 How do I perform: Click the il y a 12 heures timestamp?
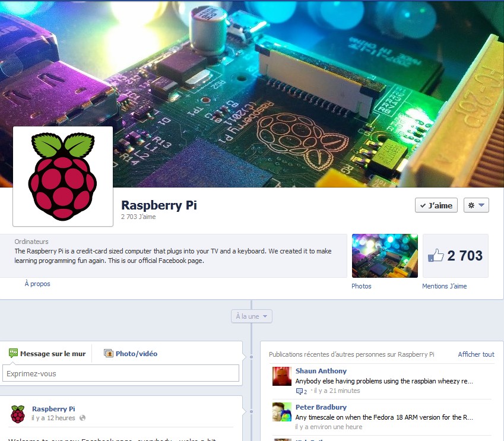[x=53, y=418]
